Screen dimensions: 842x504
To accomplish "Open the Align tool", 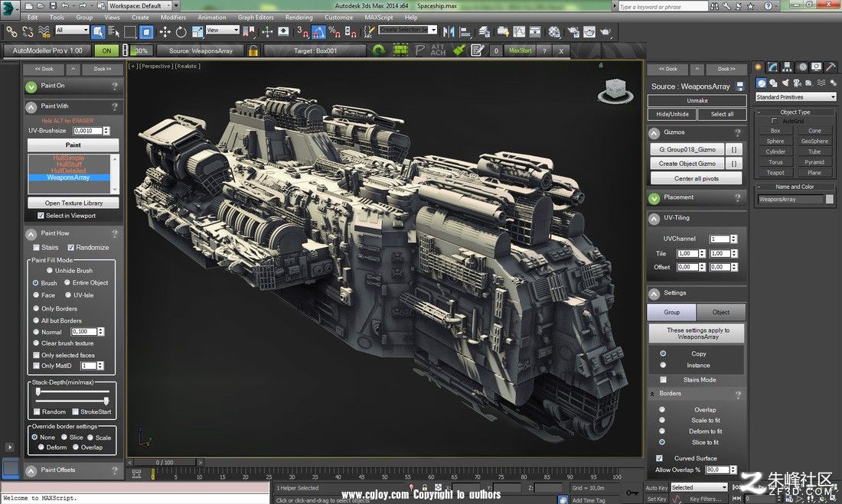I will 465,32.
